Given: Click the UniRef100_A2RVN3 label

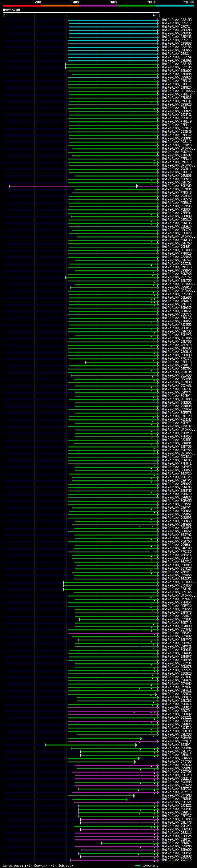Looking at the screenshot, I should [x=177, y=37].
